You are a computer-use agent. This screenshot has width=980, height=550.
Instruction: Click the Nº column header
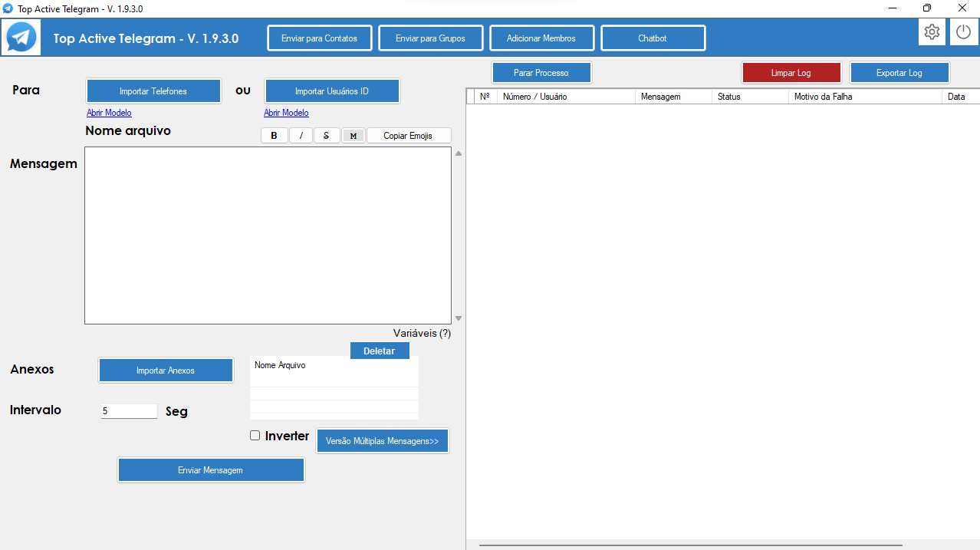[485, 97]
